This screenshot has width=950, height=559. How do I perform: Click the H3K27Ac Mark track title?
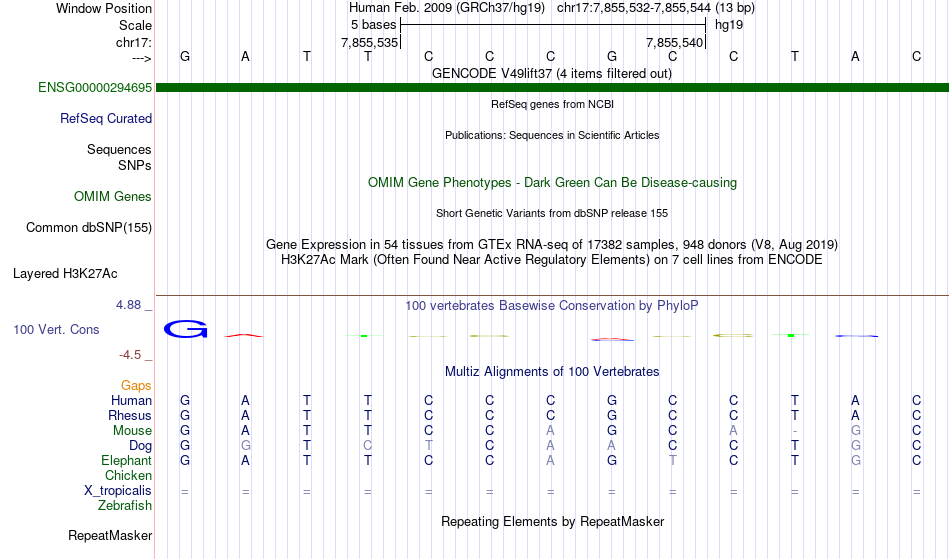(x=552, y=260)
